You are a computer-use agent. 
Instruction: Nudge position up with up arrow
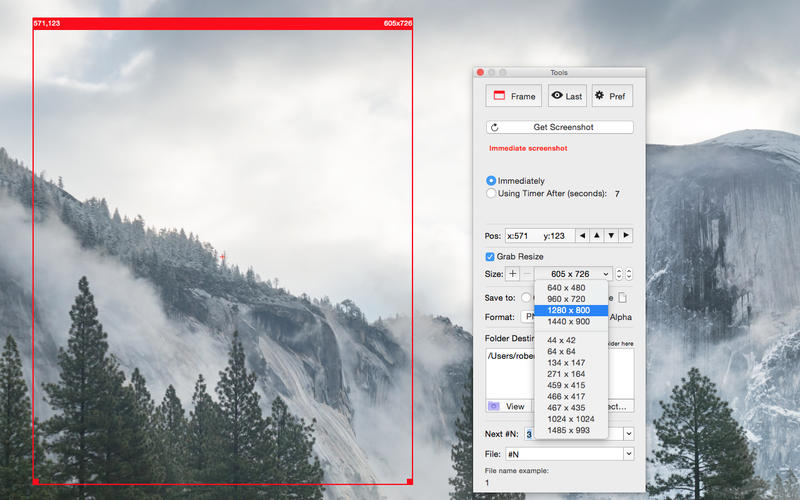[x=597, y=235]
